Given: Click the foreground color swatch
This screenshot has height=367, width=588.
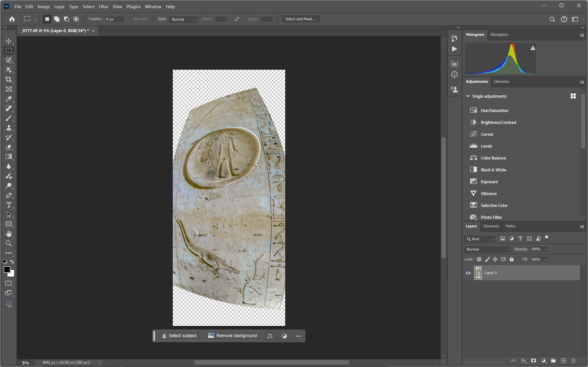Looking at the screenshot, I should tap(7, 269).
